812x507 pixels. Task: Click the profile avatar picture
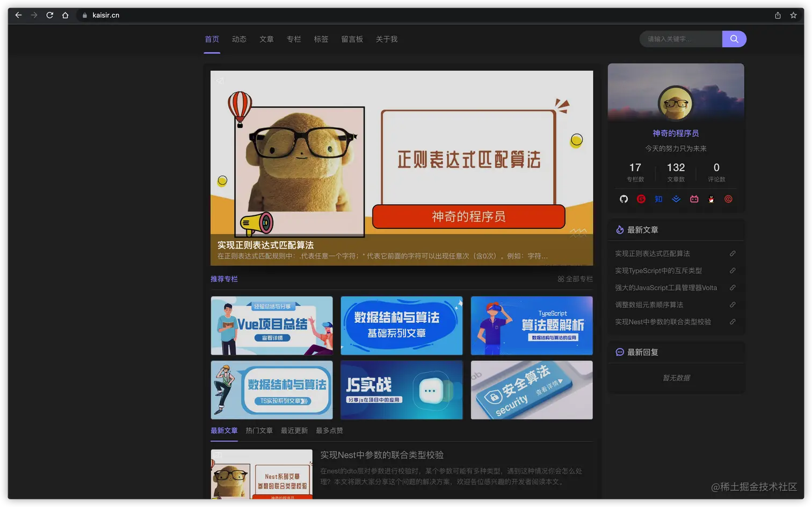pos(676,103)
